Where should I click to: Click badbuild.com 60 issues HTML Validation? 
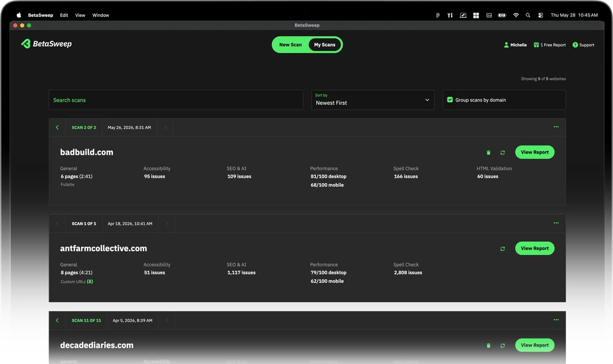click(488, 177)
